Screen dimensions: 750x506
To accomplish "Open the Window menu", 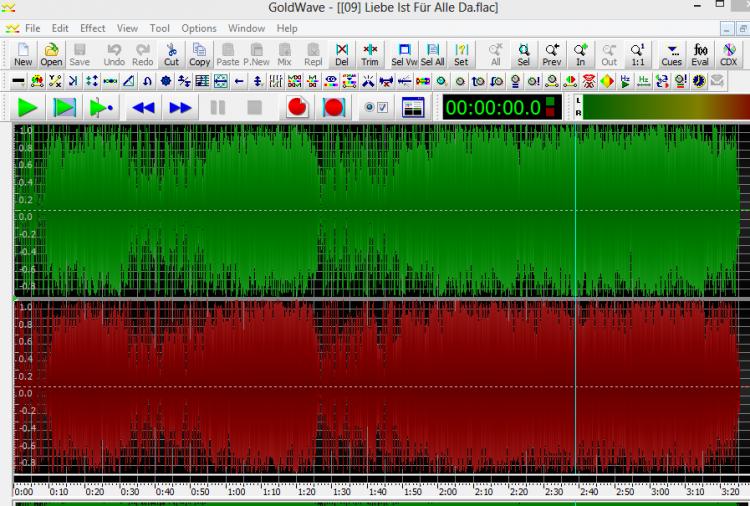I will (246, 28).
